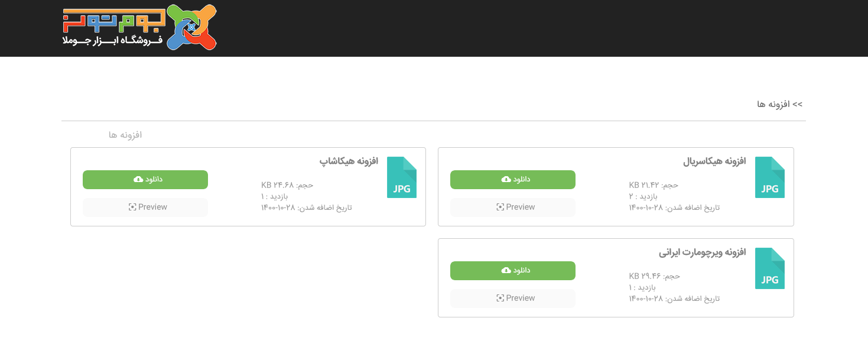Click preview icon on ویرچومارت ایرانی card
Viewport: 868px width, 347px height.
tap(500, 298)
